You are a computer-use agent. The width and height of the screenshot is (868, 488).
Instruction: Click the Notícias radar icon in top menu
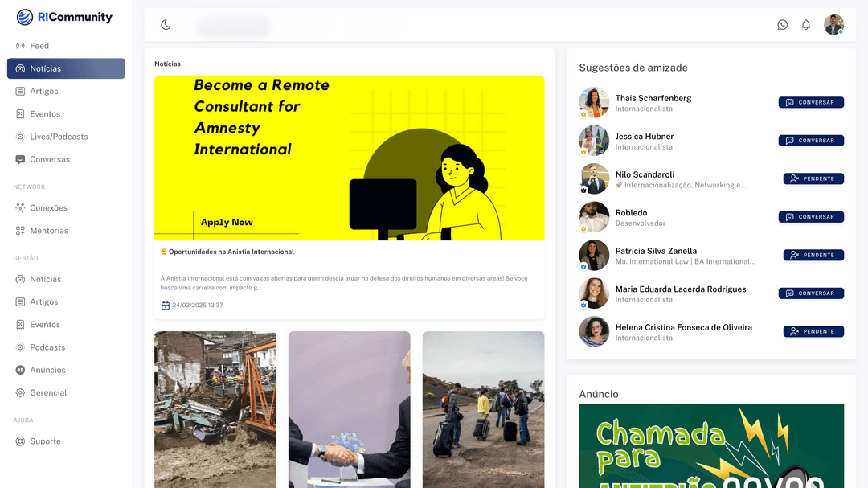pos(20,68)
